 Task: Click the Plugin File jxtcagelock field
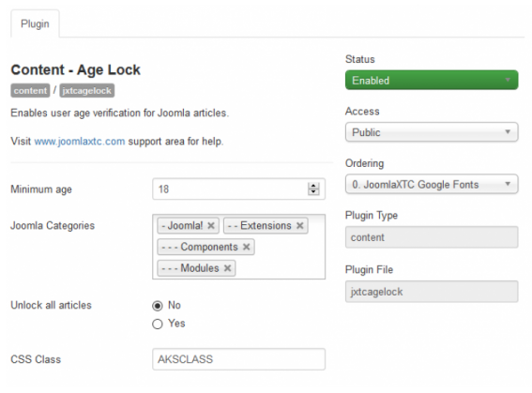(432, 292)
